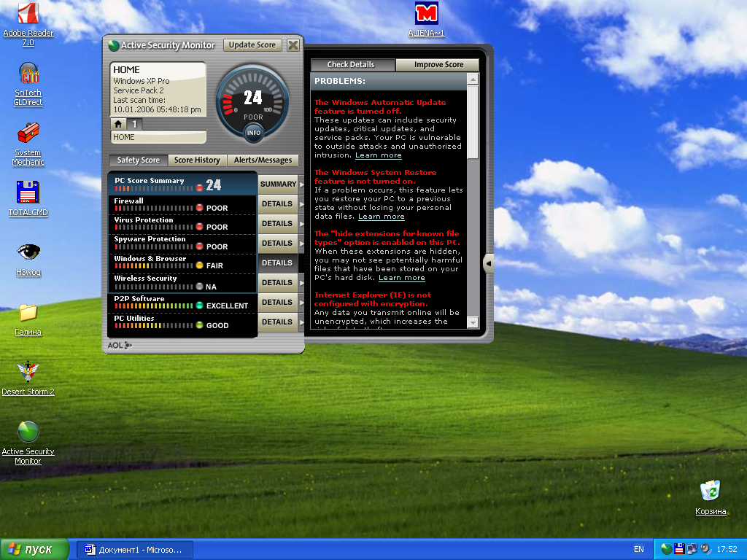Click the Update Score button

(252, 44)
